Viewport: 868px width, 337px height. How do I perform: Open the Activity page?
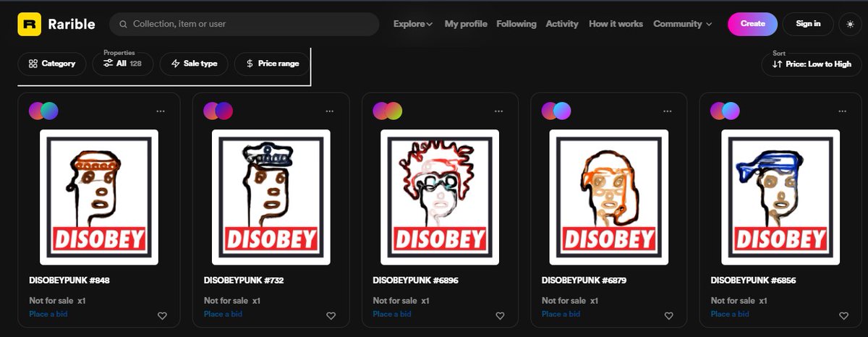pyautogui.click(x=562, y=24)
